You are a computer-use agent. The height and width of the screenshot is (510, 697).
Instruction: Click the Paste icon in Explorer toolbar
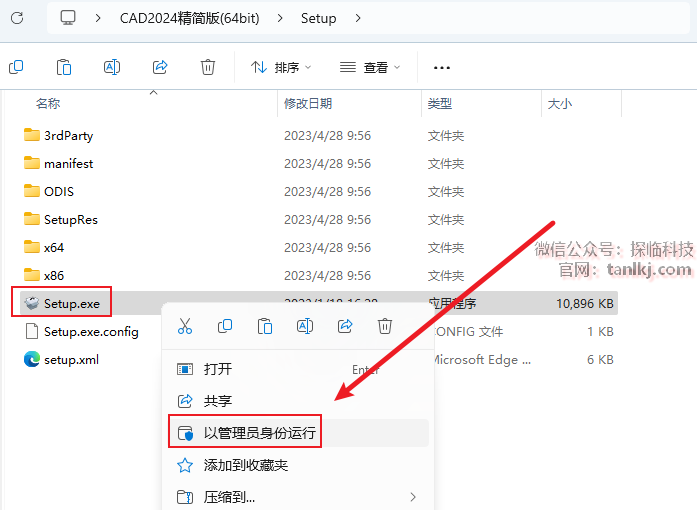click(64, 67)
